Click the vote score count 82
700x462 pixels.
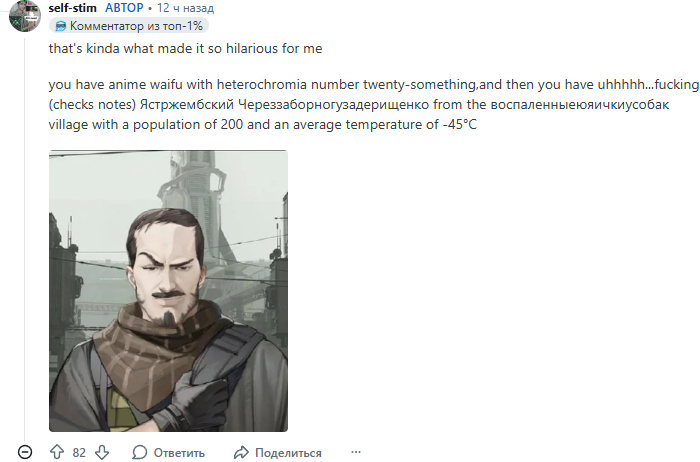[x=79, y=453]
